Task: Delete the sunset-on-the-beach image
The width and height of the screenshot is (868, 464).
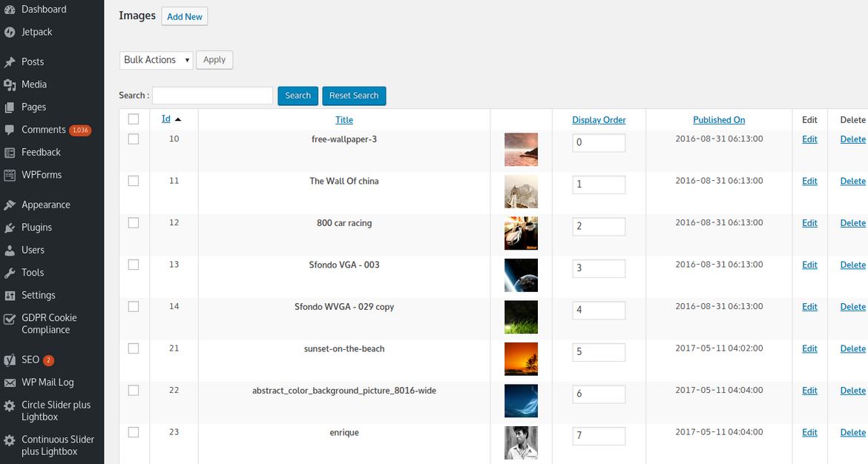Action: (x=852, y=349)
